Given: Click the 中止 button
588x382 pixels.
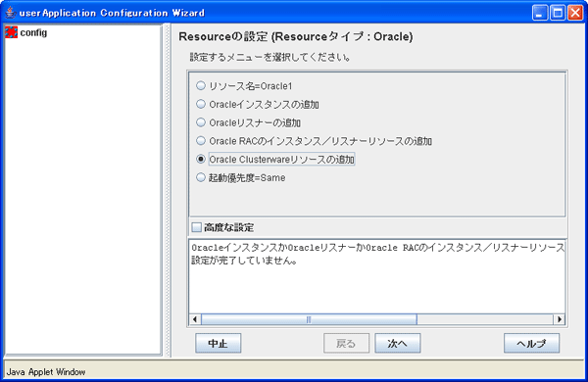Looking at the screenshot, I should pos(218,343).
